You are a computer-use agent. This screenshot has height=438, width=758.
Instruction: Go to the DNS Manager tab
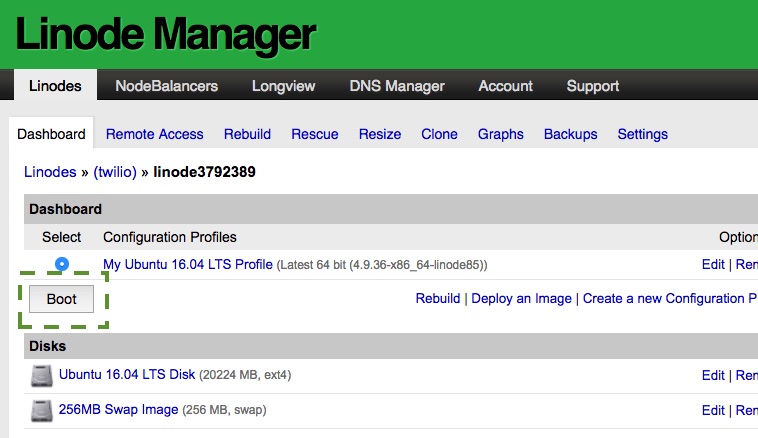coord(397,86)
